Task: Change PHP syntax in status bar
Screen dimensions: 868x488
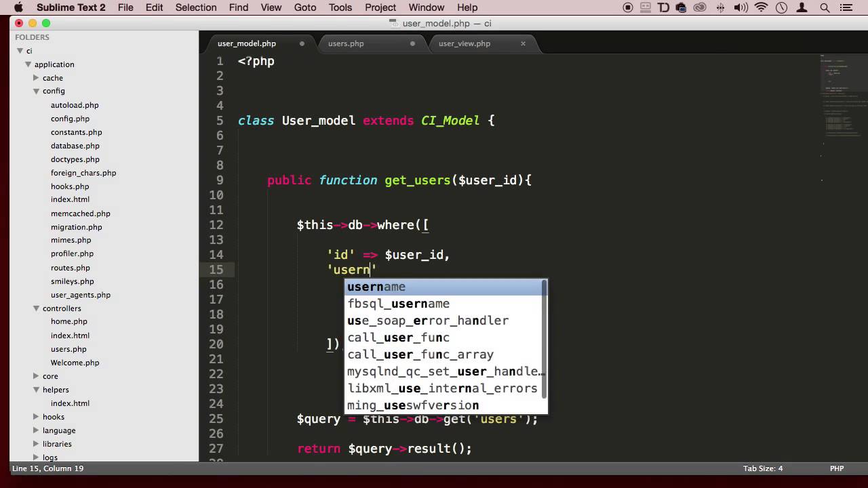Action: pos(837,468)
